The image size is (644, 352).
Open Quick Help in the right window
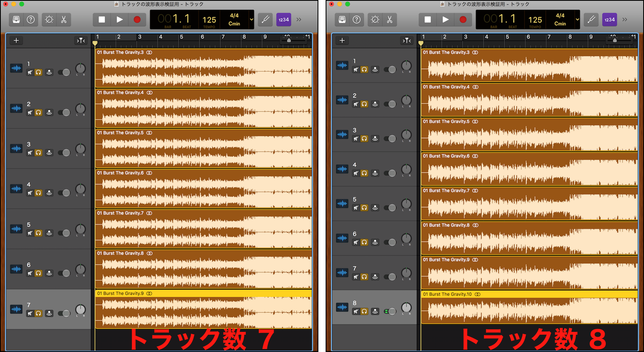tap(357, 20)
